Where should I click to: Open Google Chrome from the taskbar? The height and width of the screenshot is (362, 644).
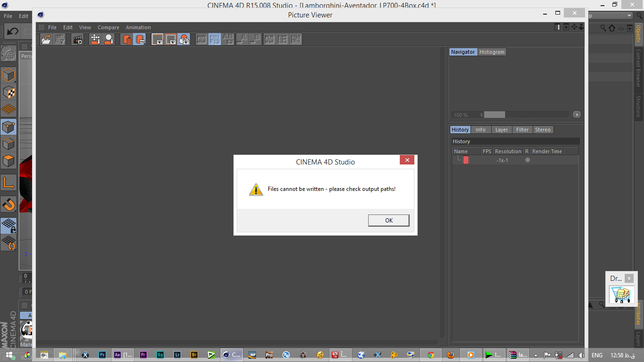[x=431, y=355]
